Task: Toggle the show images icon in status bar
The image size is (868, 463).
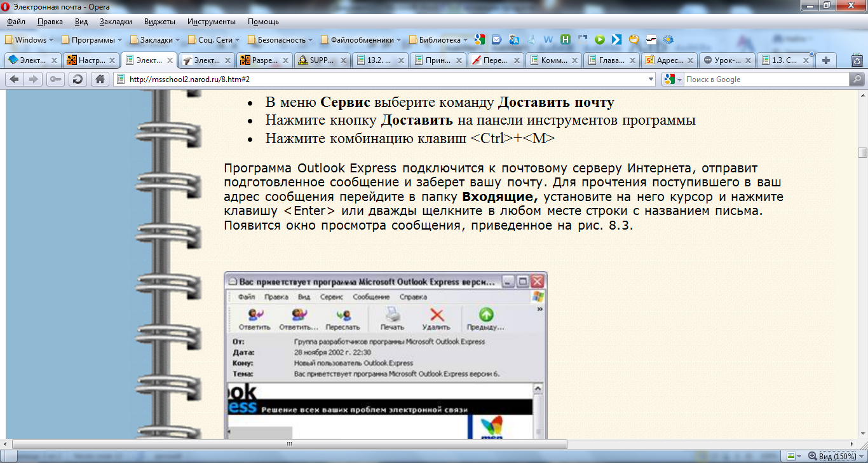Action: click(790, 457)
